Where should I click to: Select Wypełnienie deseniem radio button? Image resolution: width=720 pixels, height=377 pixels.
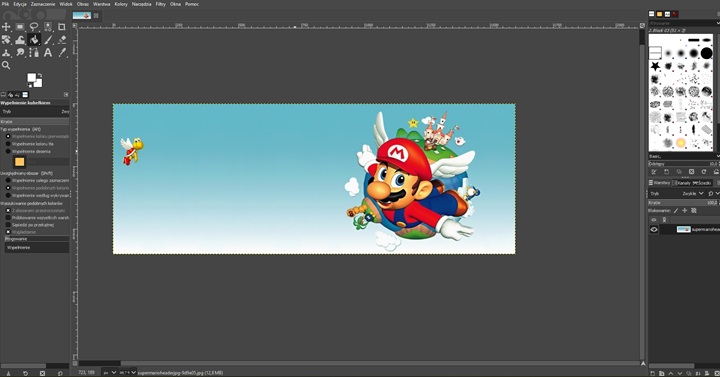coord(8,151)
